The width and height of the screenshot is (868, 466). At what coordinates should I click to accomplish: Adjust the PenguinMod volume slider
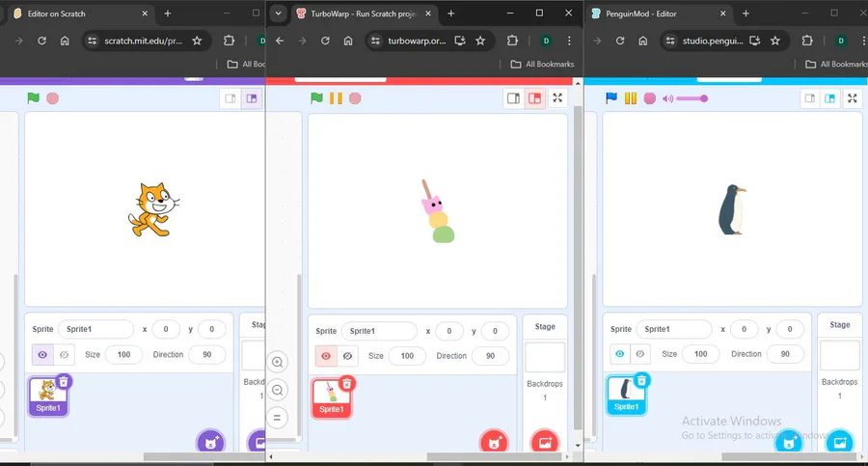[x=692, y=98]
